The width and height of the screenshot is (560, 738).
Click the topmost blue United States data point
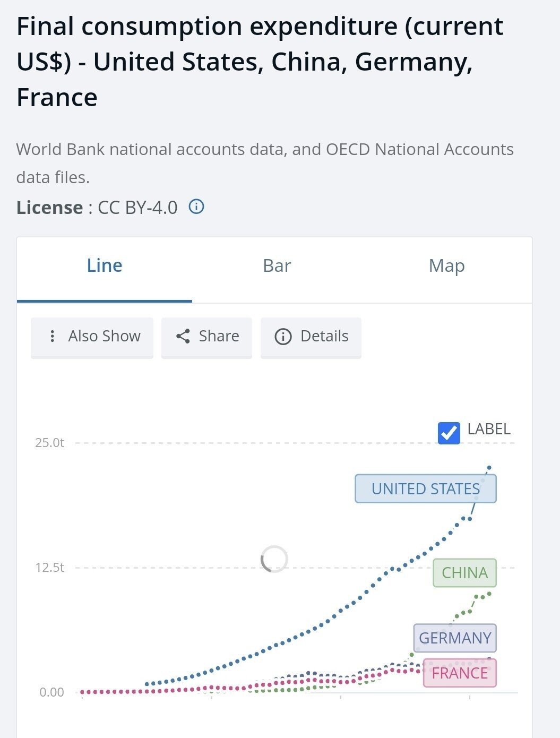489,468
